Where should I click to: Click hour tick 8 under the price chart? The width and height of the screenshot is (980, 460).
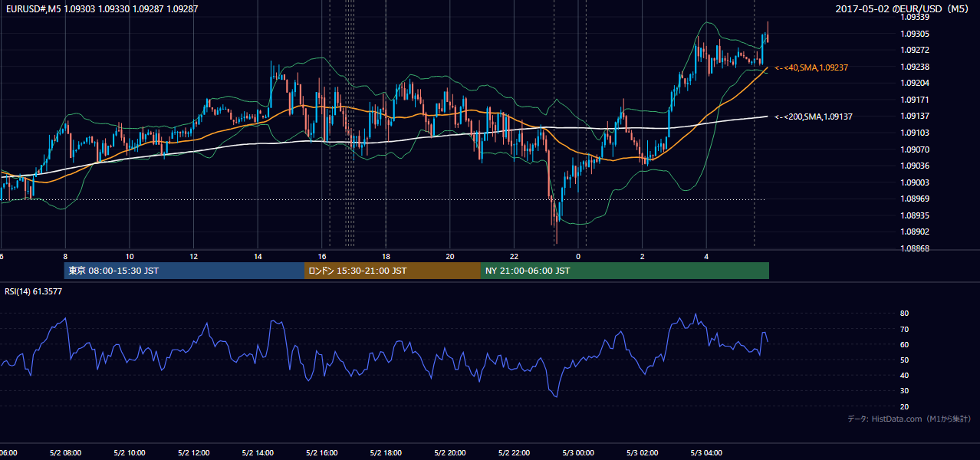(65, 257)
